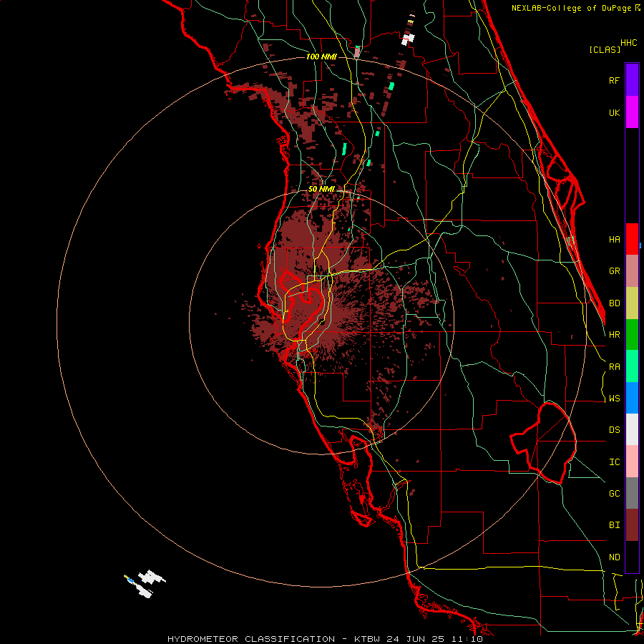The image size is (644, 644).
Task: Click the 'GR' legend label
Action: click(x=615, y=271)
